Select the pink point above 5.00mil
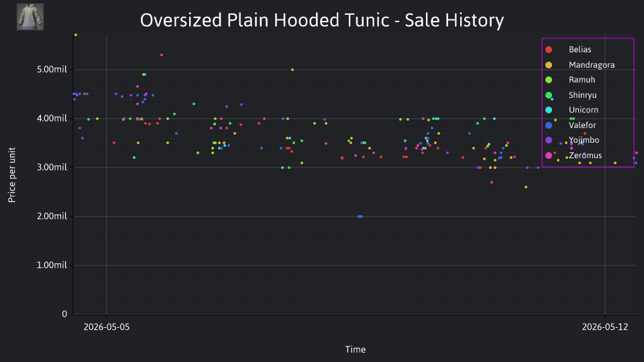Viewport: 644px width, 362px height. 162,55
